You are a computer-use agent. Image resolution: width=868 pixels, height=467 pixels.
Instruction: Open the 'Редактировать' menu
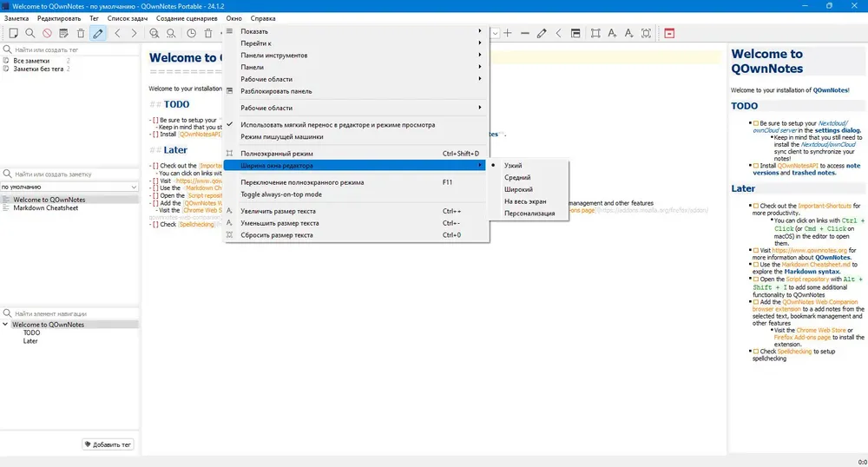59,18
